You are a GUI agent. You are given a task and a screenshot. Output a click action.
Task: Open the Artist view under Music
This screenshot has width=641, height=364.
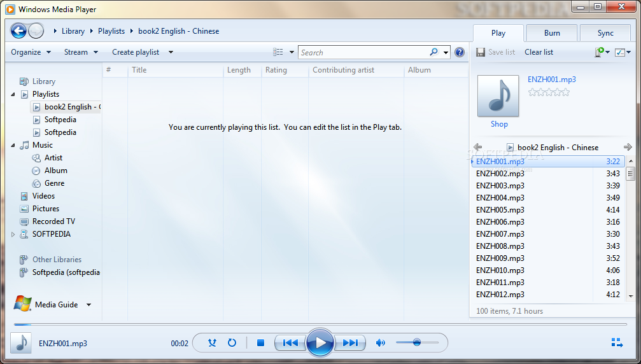coord(53,158)
